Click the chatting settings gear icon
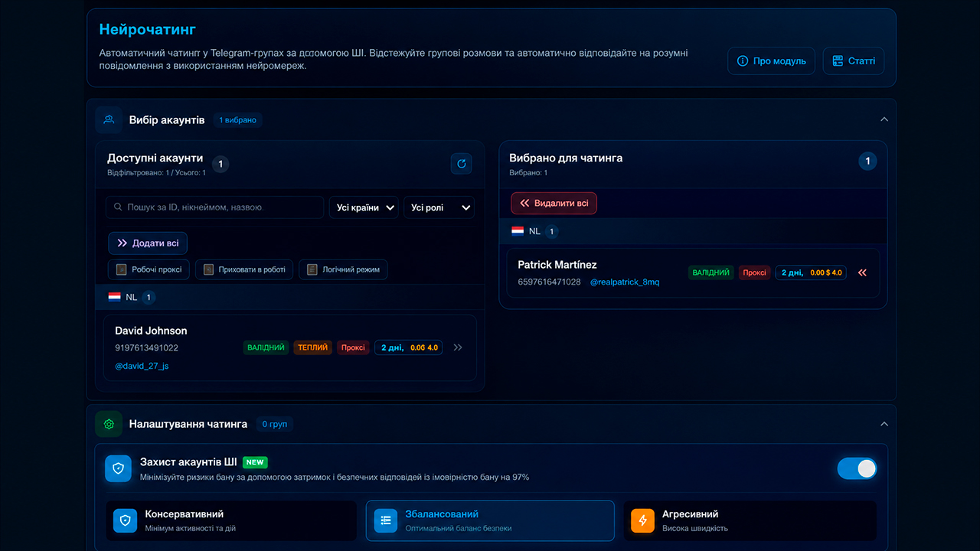Screen dimensions: 980x551 point(109,424)
